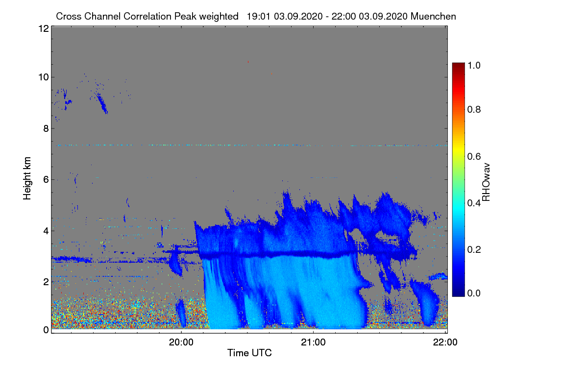
Task: Click the 'Height km' y-axis label
Action: click(27, 179)
